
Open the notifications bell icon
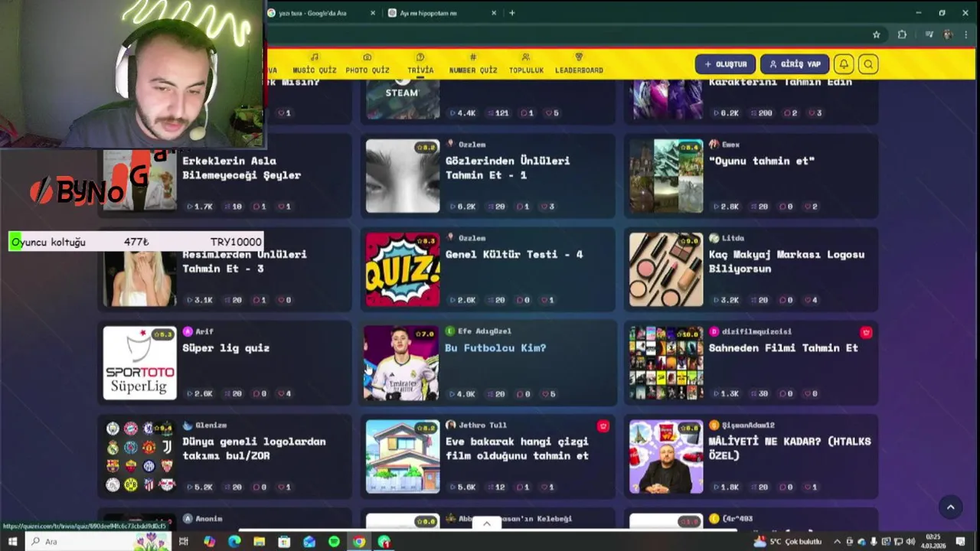[844, 64]
